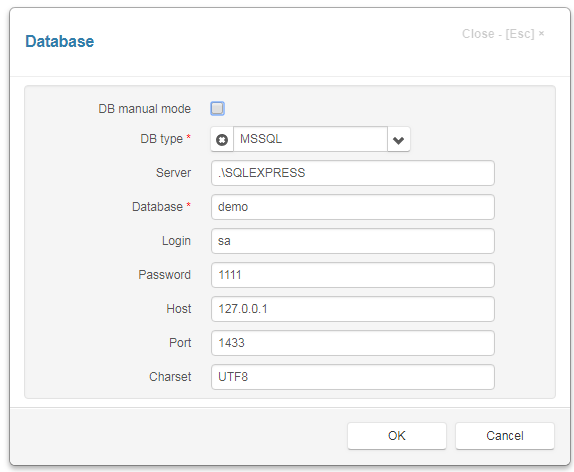Click the Charset field with UTF8
The image size is (574, 472).
coord(353,377)
